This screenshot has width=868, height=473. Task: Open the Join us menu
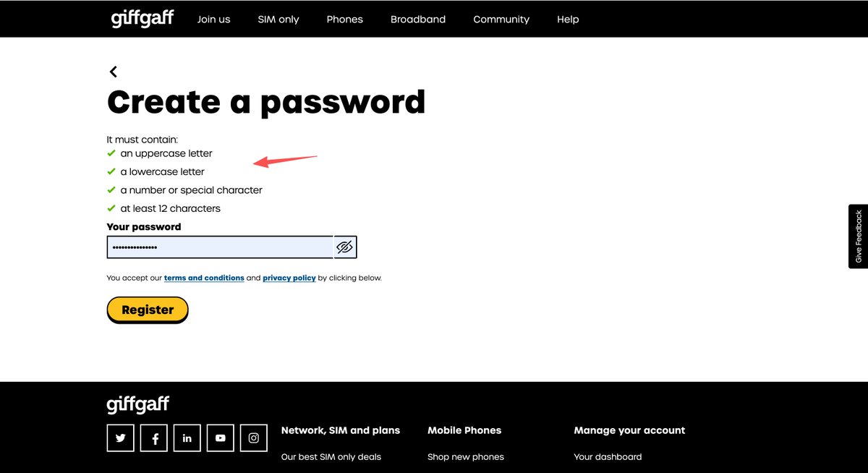213,20
